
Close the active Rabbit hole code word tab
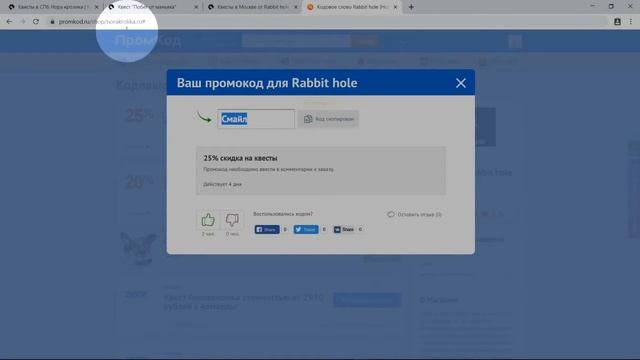click(395, 7)
